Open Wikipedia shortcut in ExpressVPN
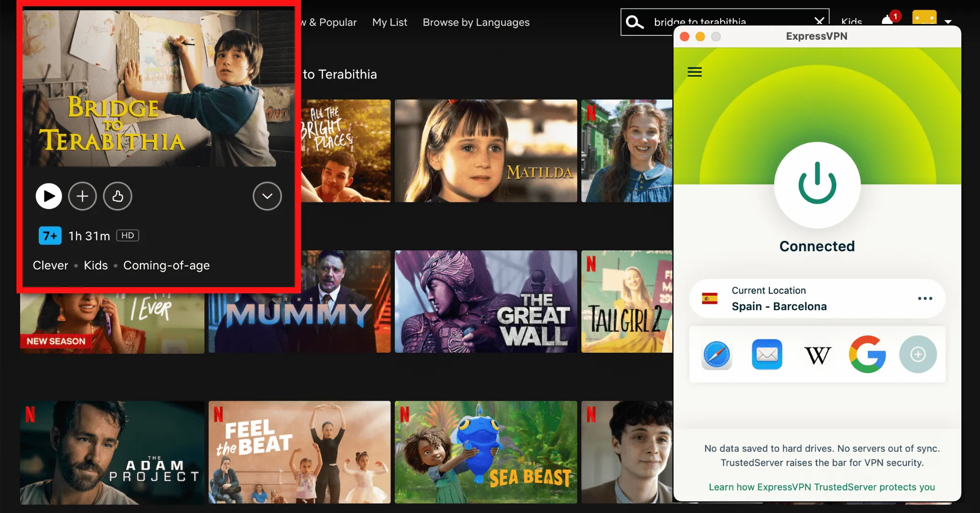980x513 pixels. pos(817,355)
